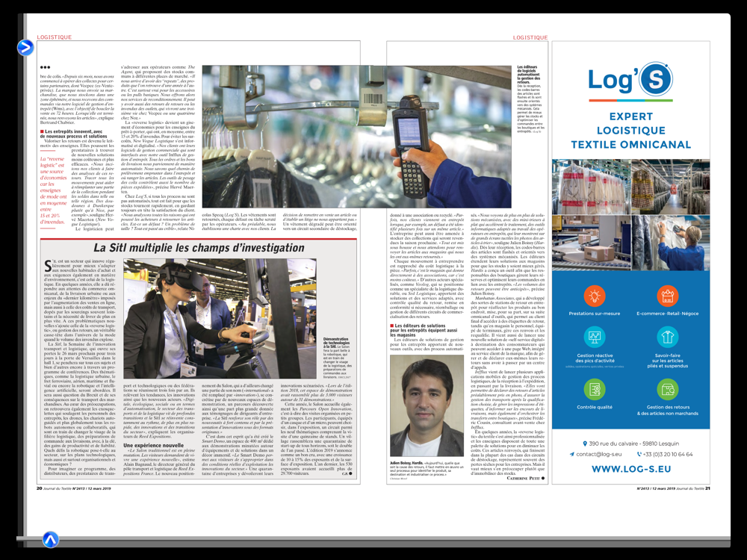Click the location pin icon beside the address
747x560 pixels.
click(585, 444)
